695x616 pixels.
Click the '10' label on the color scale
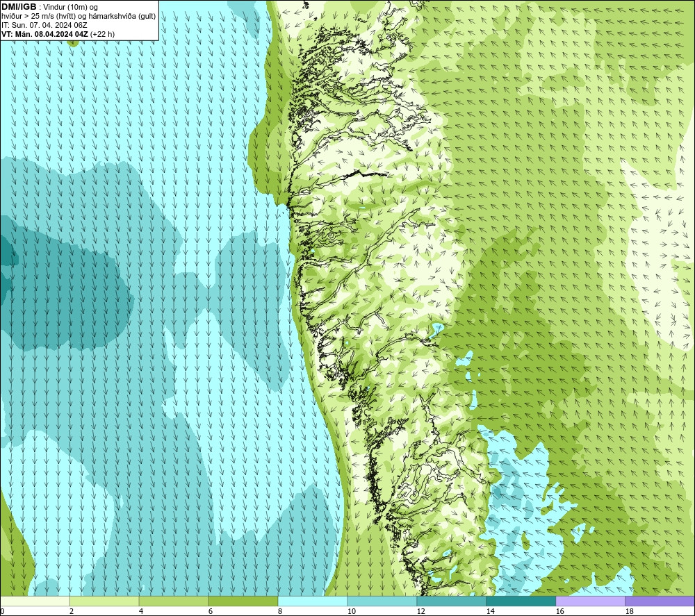click(351, 611)
